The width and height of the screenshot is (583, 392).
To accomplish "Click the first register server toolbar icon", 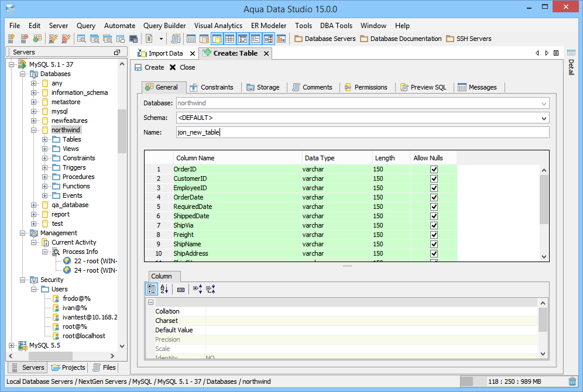I will 12,39.
